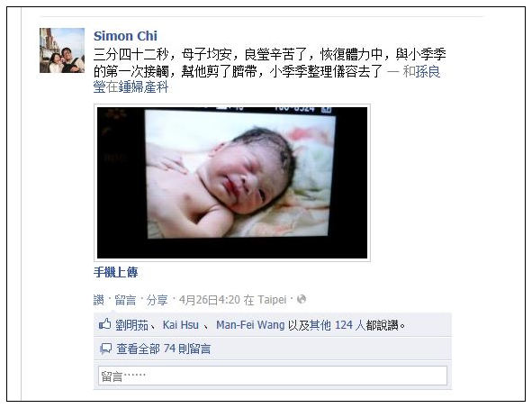The height and width of the screenshot is (408, 532).
Task: Click the thumbs-up likes icon
Action: click(104, 324)
